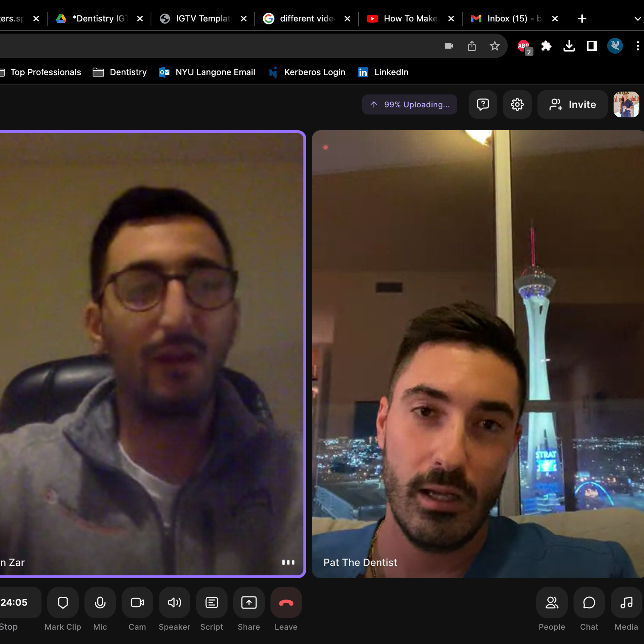Turn off the camera with the Cam button
This screenshot has width=644, height=644.
coord(137,603)
